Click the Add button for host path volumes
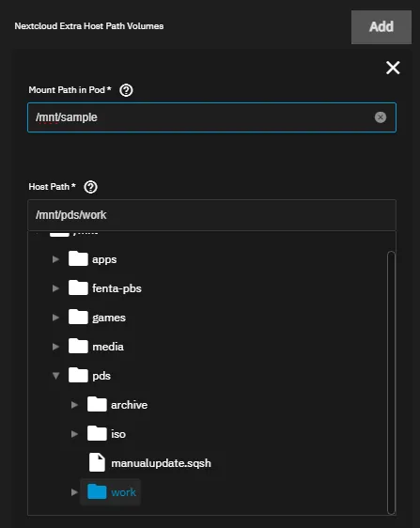 (381, 27)
